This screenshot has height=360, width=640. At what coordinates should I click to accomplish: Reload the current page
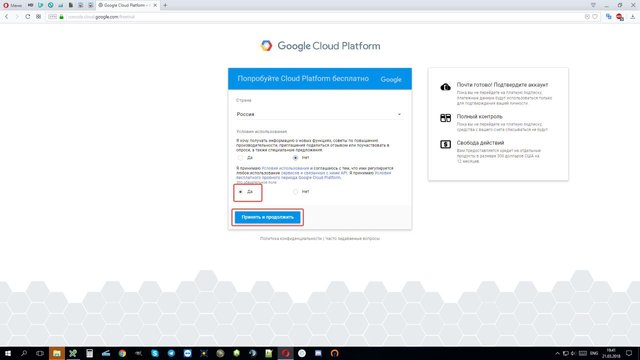click(x=27, y=17)
